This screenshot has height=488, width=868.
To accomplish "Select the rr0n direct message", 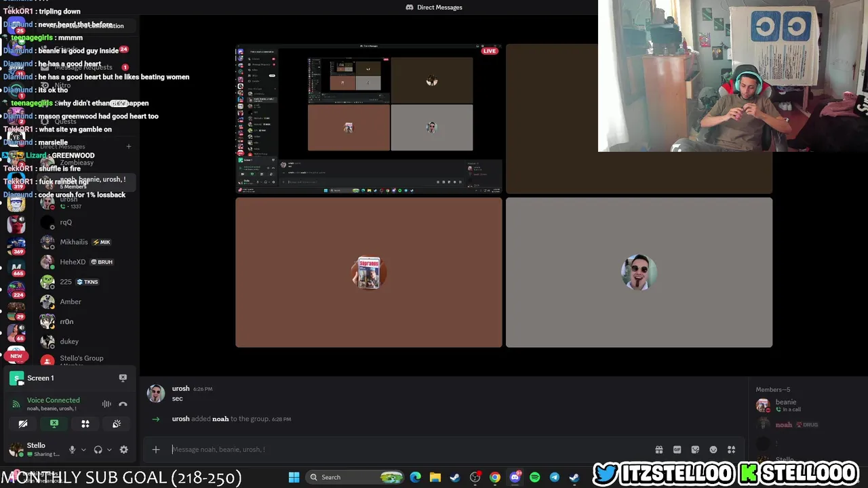I will click(85, 321).
